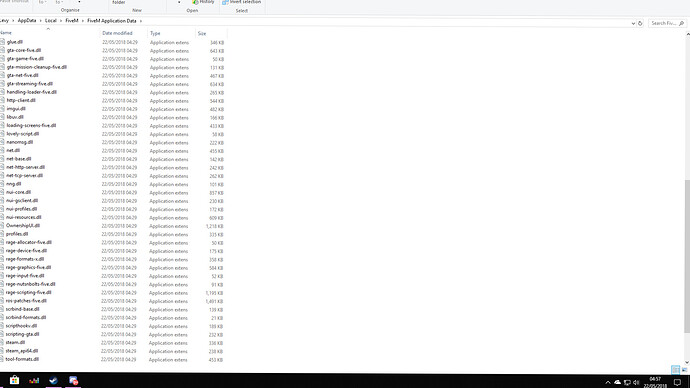This screenshot has height=388, width=690.
Task: Go to the AppData breadcrumb folder
Action: pos(27,21)
